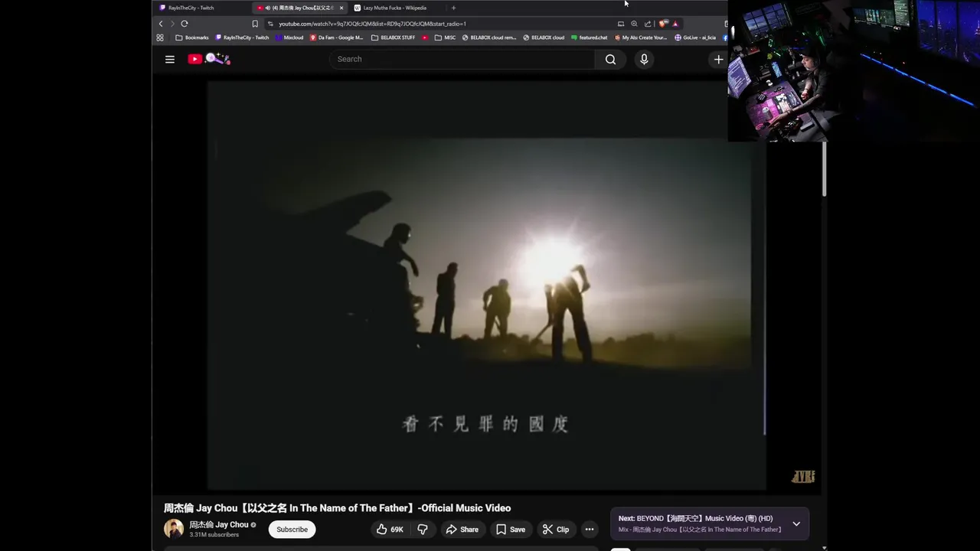Open YouTube bookmark icon after BELABOX STUFF
Screen dimensions: 980x551
[x=425, y=37]
